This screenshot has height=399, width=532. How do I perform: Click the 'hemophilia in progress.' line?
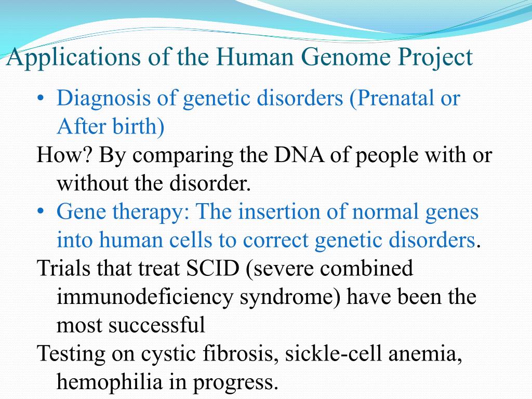coord(167,382)
